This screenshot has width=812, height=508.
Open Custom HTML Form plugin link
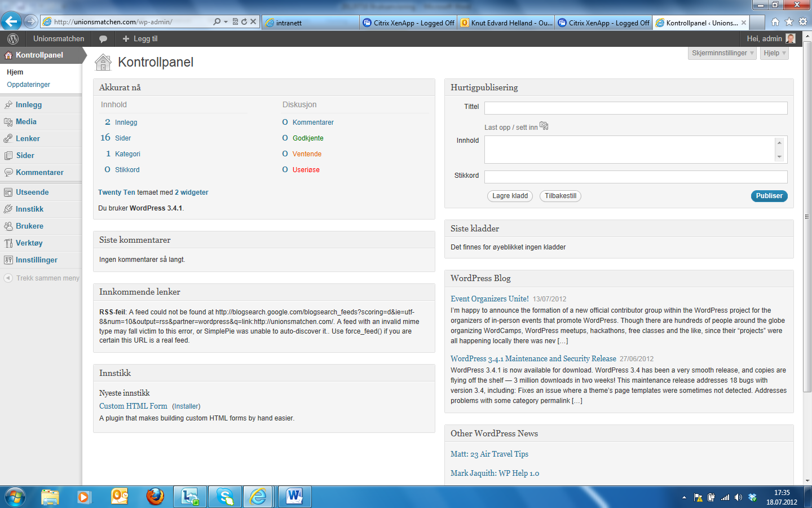133,406
